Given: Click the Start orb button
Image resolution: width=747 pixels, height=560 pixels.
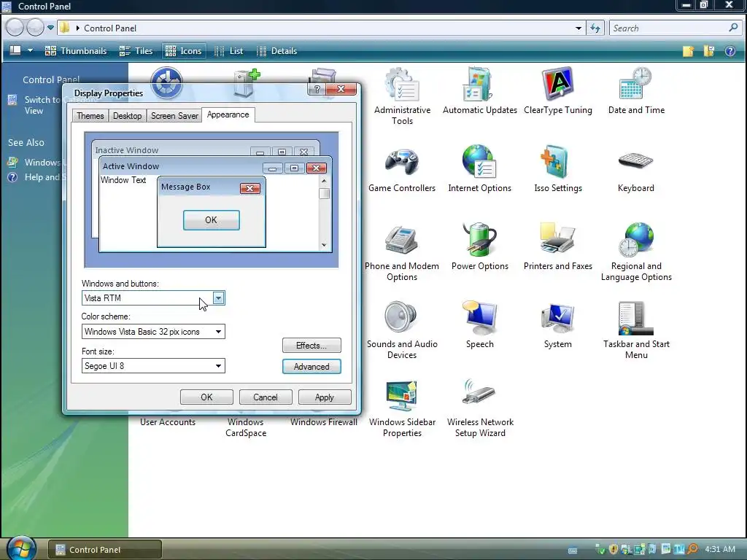Looking at the screenshot, I should point(21,548).
